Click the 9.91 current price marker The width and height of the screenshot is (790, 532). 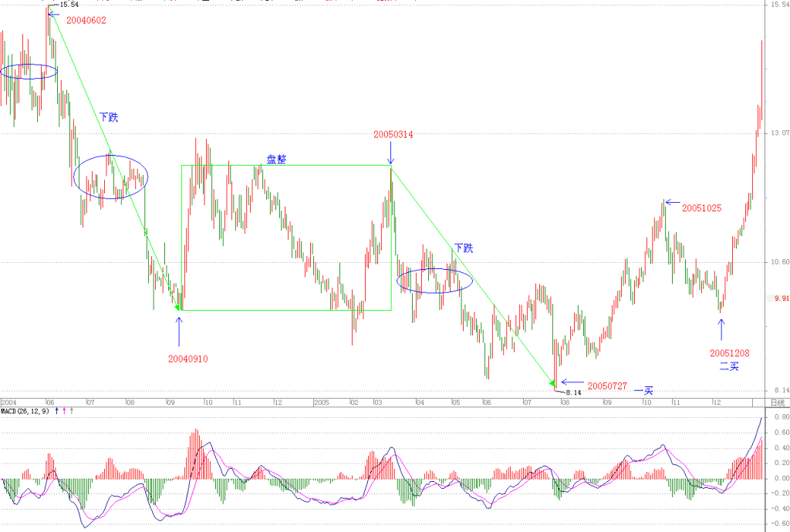(782, 298)
